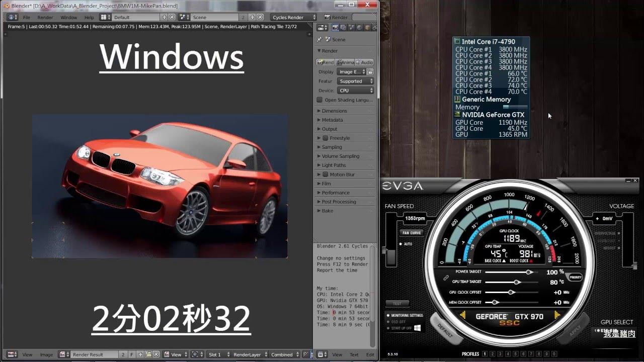This screenshot has height=362, width=644.
Task: Open the File menu
Action: click(x=27, y=18)
